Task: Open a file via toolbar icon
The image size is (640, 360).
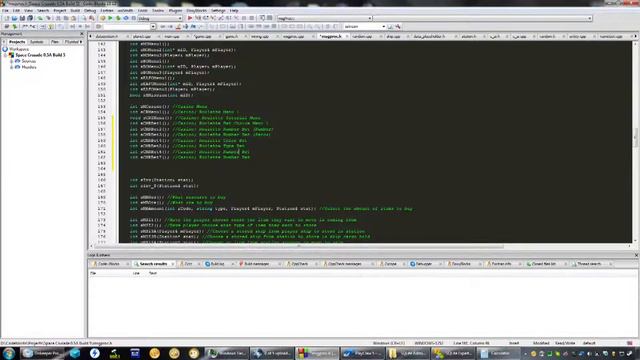Action: pyautogui.click(x=14, y=18)
